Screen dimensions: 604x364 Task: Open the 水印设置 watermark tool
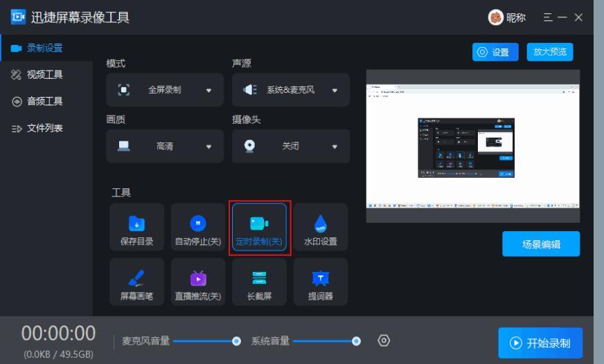point(320,228)
